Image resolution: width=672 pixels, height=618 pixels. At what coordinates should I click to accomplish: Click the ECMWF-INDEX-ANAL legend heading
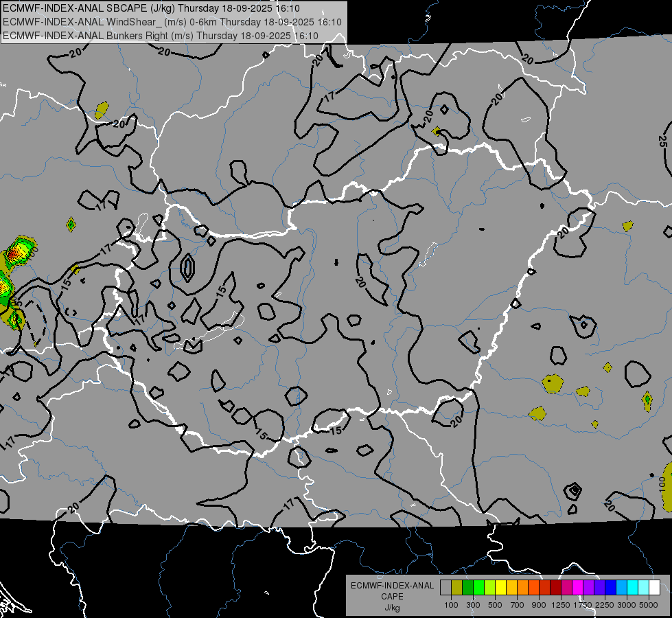pos(392,586)
